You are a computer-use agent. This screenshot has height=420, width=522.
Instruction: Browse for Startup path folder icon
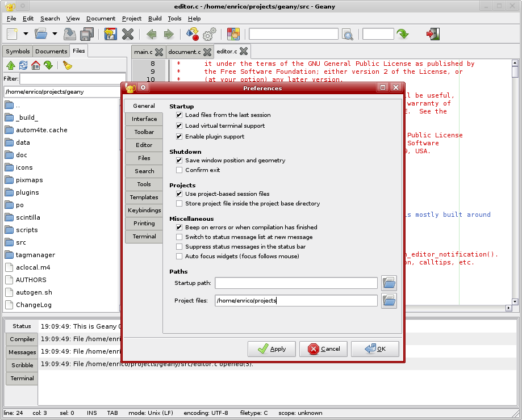(x=389, y=283)
